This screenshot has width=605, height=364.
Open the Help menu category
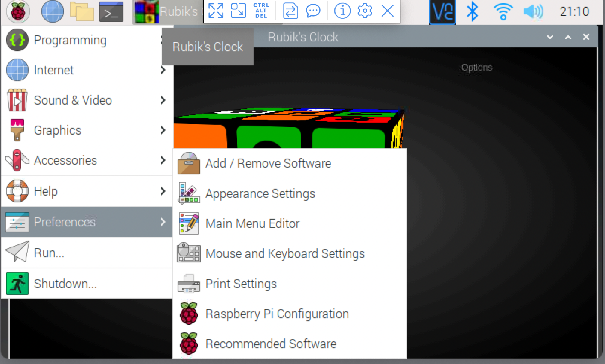tap(87, 191)
